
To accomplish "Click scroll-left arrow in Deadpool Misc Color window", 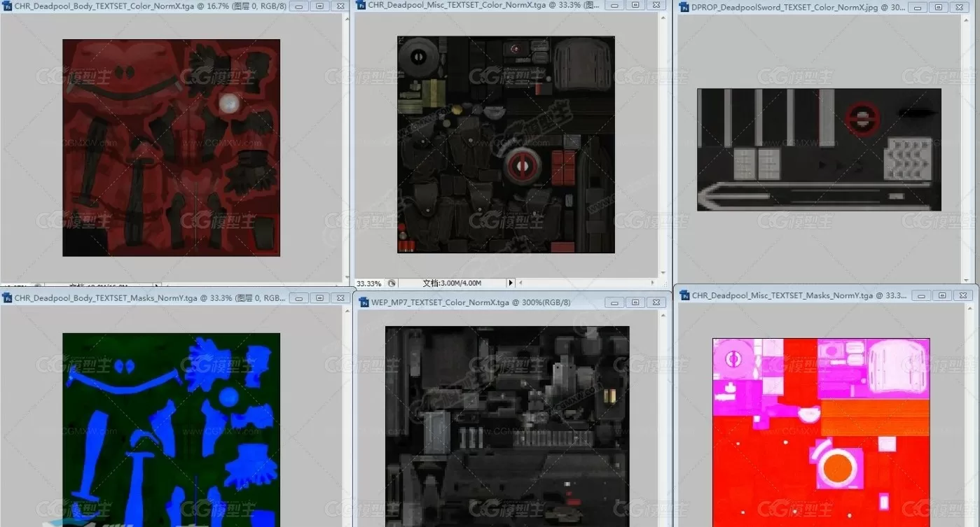I will 520,283.
